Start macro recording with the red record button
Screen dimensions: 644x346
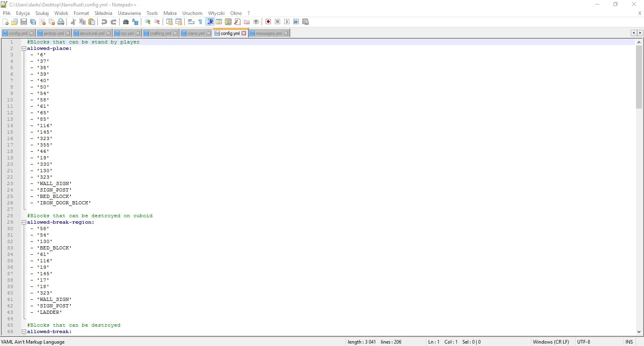(x=268, y=22)
